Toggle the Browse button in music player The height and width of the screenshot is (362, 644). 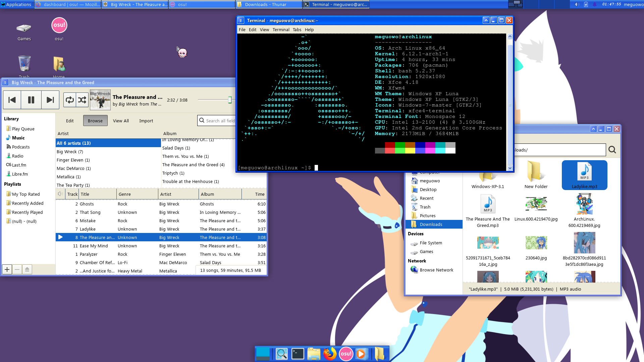click(95, 121)
